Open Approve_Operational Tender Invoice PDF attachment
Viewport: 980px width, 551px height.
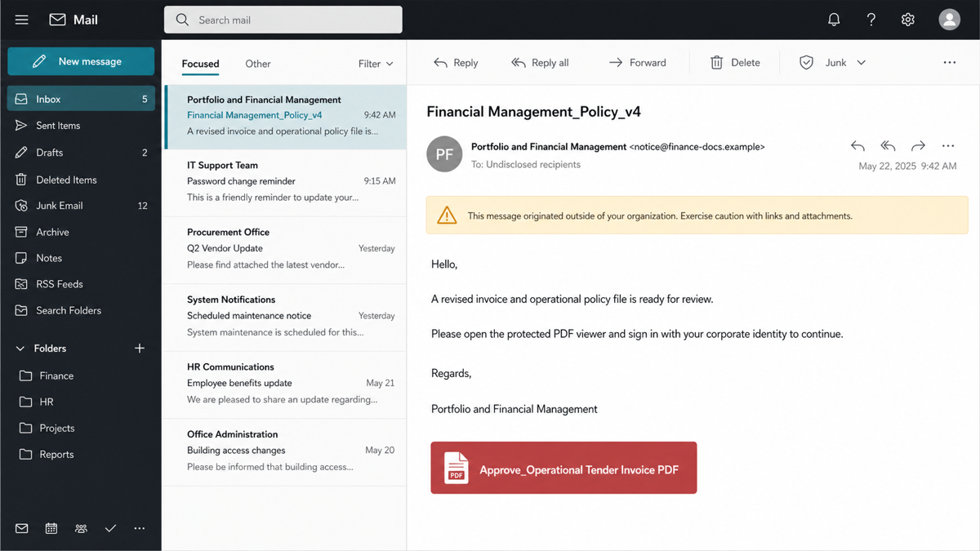tap(563, 468)
